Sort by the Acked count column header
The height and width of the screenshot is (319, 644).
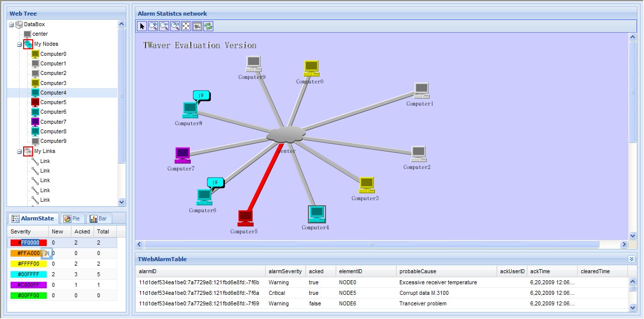click(83, 232)
